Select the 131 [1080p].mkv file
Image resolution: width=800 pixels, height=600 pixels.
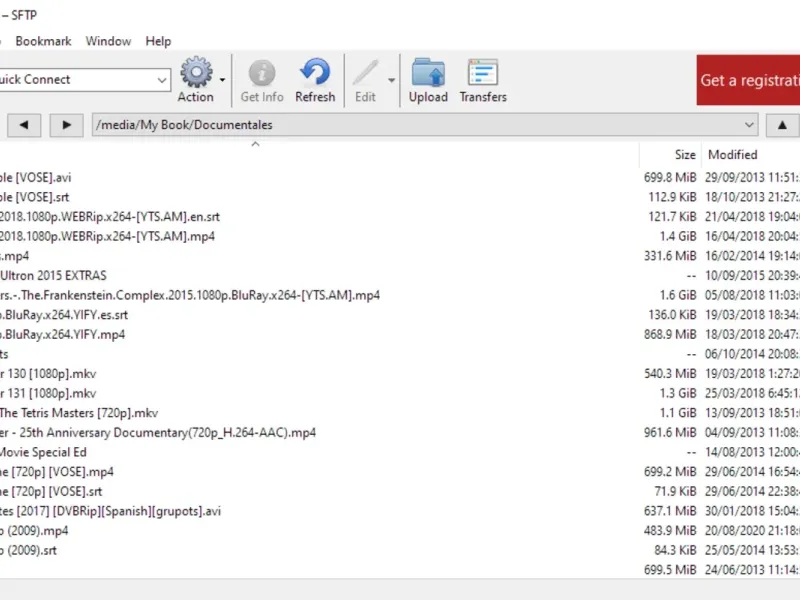(48, 393)
